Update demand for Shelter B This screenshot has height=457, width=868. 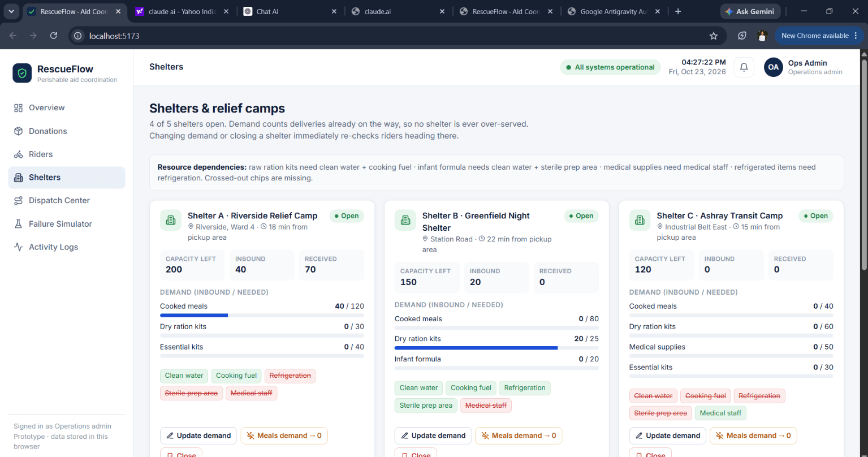433,436
